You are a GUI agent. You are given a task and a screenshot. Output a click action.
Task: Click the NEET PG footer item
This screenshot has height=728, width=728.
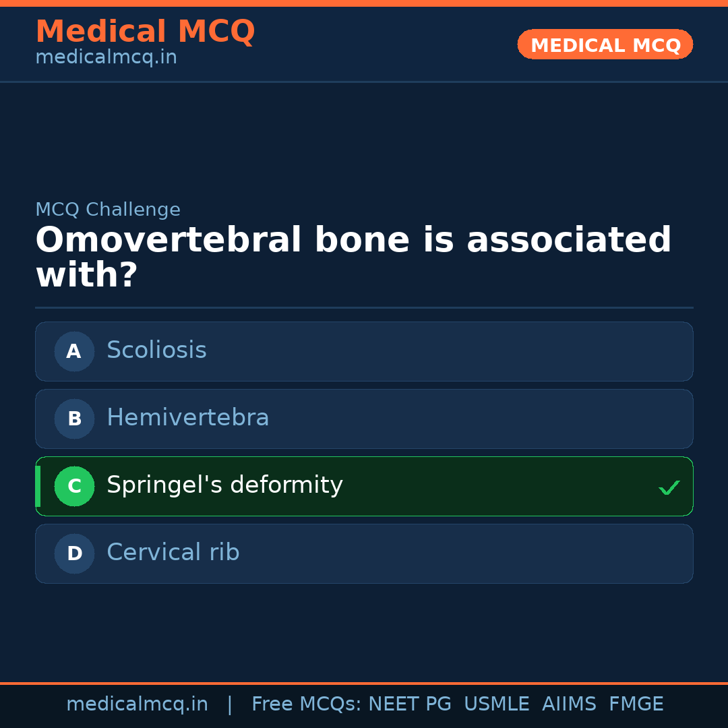409,704
